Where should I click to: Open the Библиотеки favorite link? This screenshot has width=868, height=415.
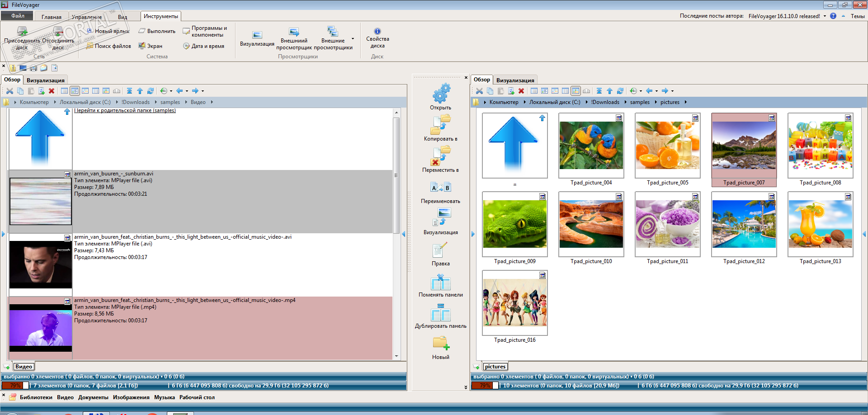(36, 397)
